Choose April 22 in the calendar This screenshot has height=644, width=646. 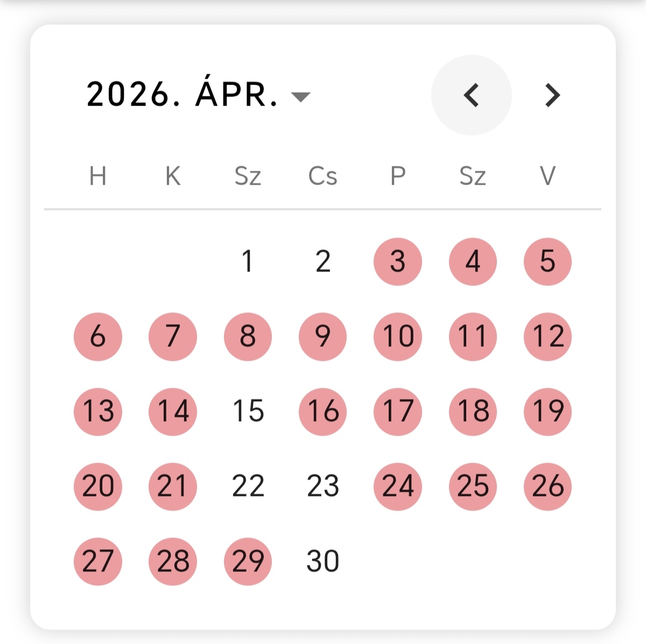248,486
